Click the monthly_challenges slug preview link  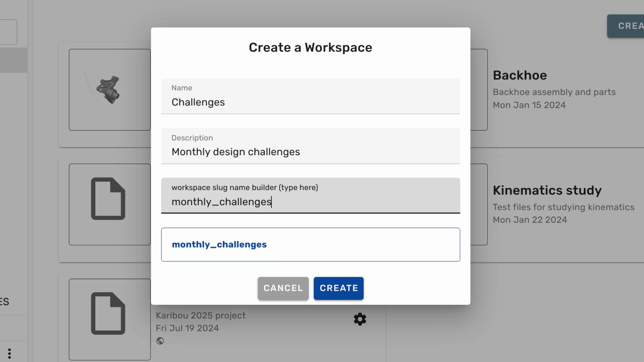[x=219, y=244]
